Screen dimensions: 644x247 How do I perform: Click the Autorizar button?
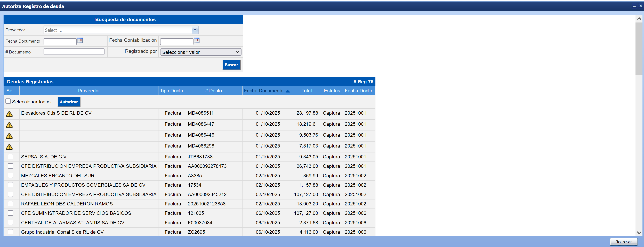pyautogui.click(x=69, y=102)
